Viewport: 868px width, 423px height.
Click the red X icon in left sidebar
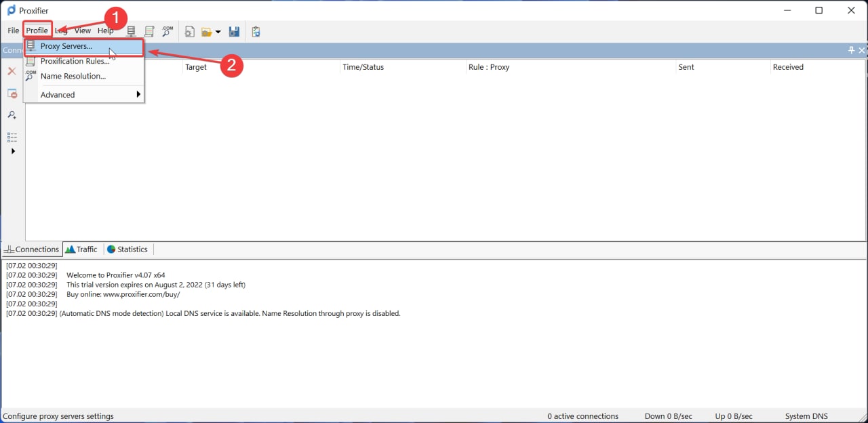(x=12, y=71)
